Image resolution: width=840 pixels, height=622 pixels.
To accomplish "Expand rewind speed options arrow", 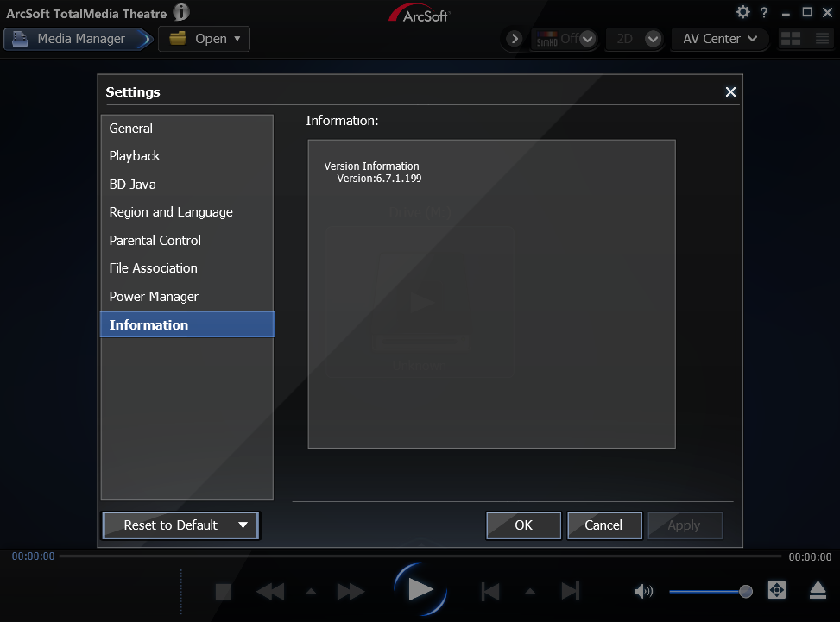I will pos(311,592).
